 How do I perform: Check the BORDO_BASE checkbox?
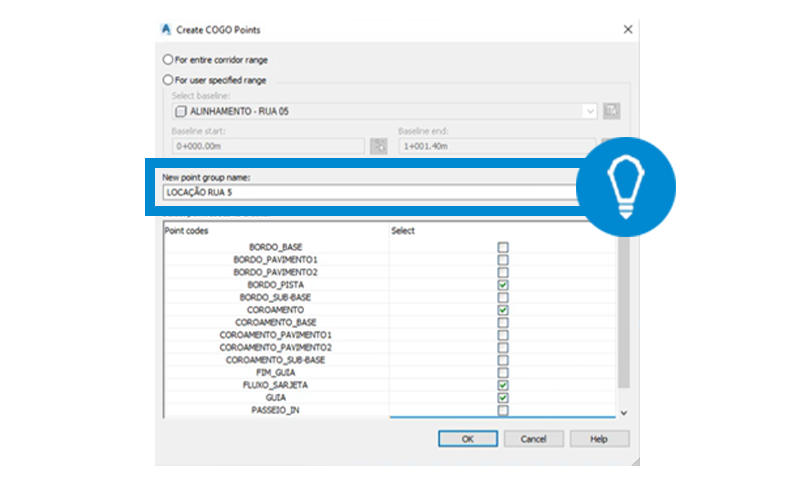pos(503,247)
